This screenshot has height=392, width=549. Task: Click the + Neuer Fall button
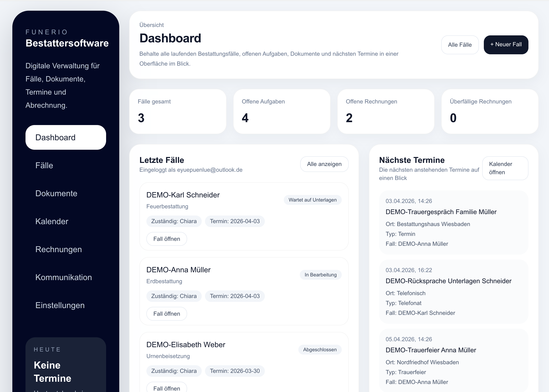506,45
